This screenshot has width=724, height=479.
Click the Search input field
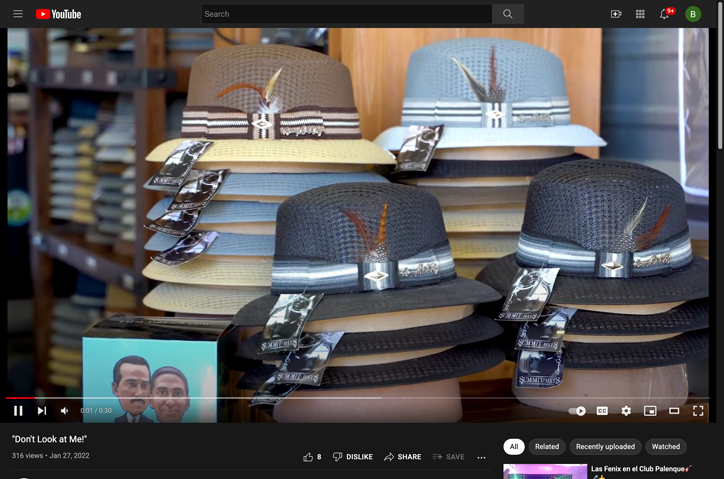[347, 14]
